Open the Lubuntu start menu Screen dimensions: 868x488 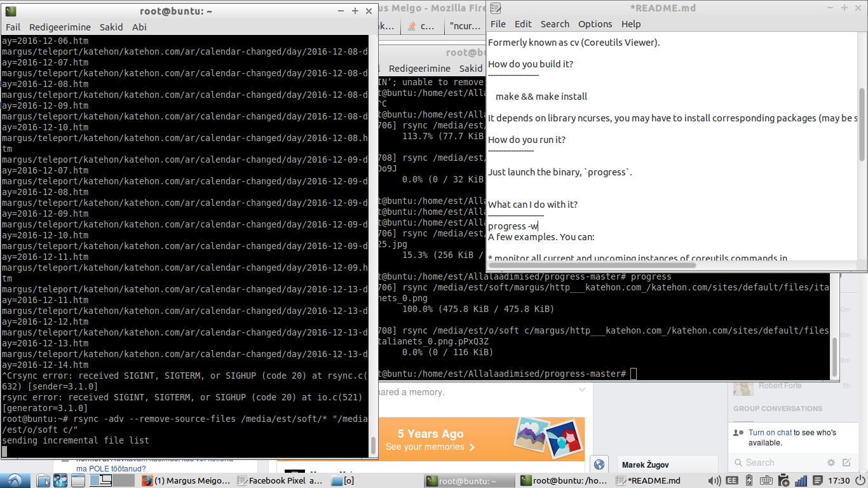tap(14, 480)
